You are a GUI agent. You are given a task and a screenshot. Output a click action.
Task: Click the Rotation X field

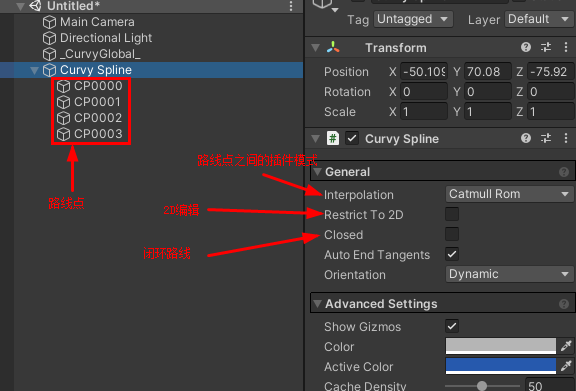click(424, 92)
